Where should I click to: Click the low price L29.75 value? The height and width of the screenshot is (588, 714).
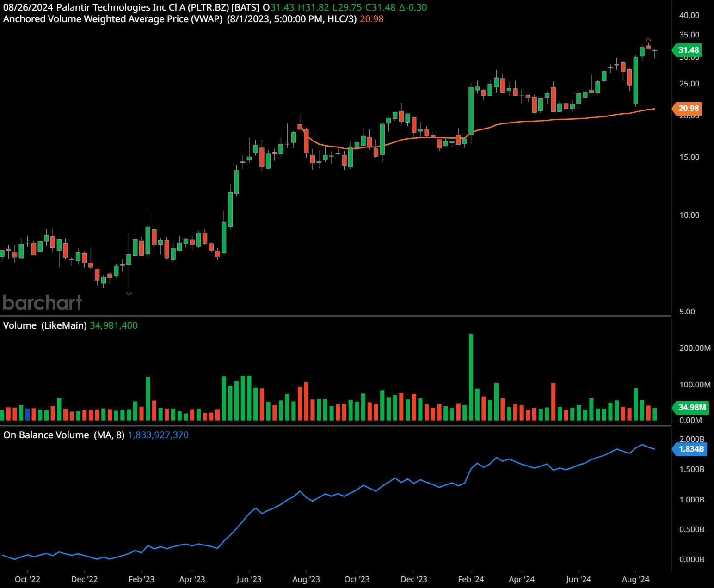347,7
